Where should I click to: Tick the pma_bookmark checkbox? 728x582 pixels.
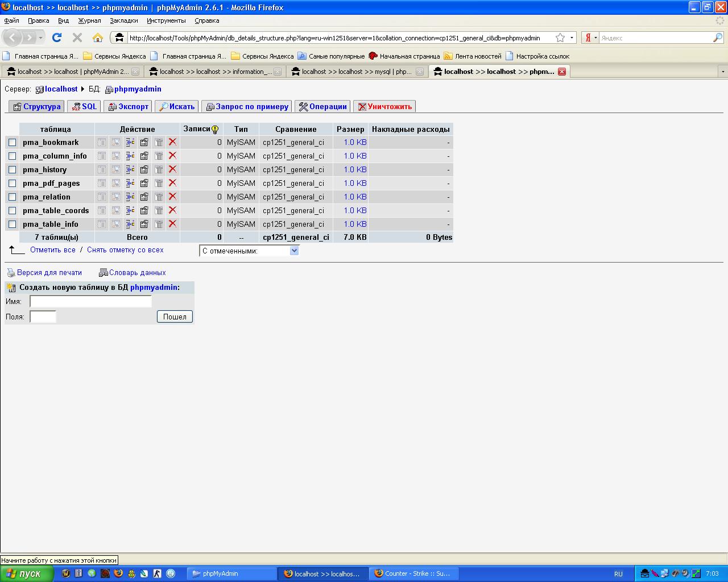coord(13,143)
